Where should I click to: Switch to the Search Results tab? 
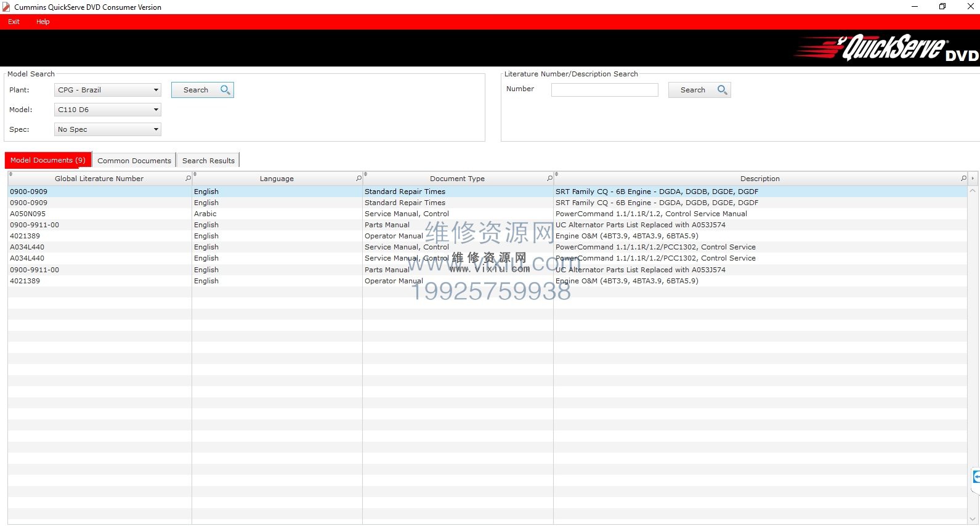208,160
